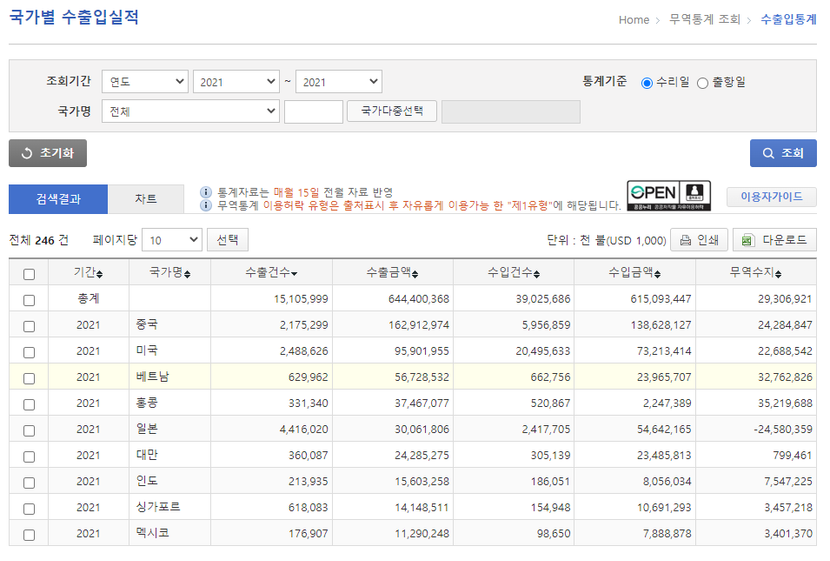
Task: Check the 인도 row checkbox
Action: click(x=29, y=483)
